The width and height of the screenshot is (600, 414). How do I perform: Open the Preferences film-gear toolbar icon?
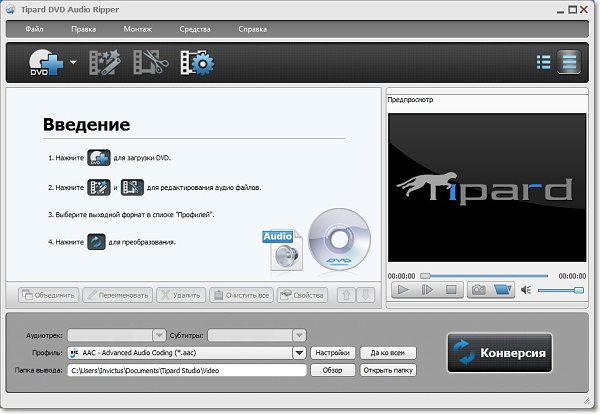197,63
